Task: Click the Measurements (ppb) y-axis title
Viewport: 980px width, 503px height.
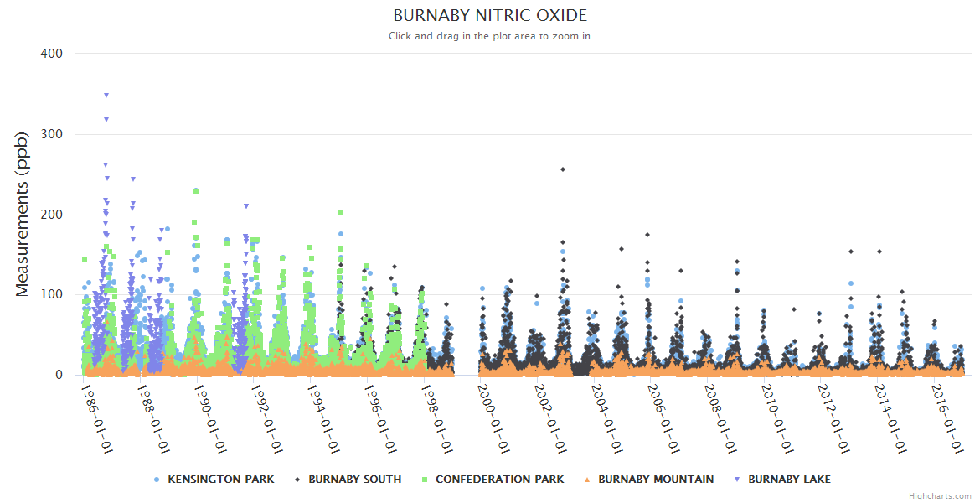Action: tap(23, 214)
